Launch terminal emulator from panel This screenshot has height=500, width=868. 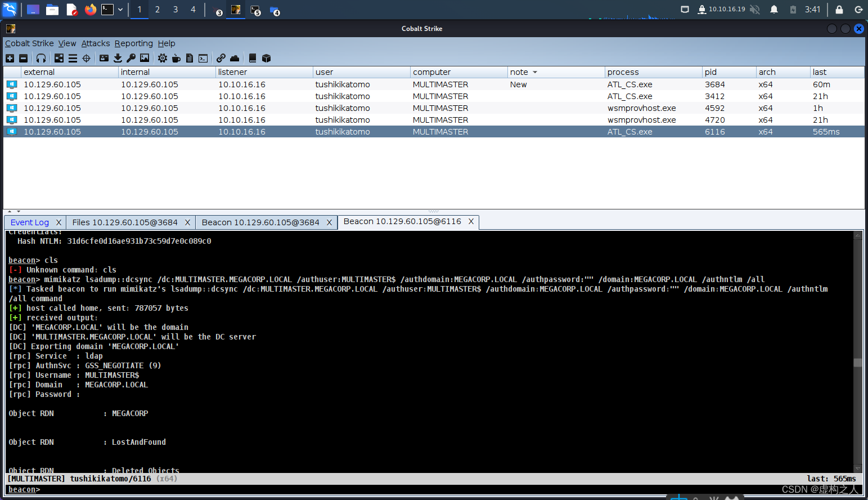point(107,10)
